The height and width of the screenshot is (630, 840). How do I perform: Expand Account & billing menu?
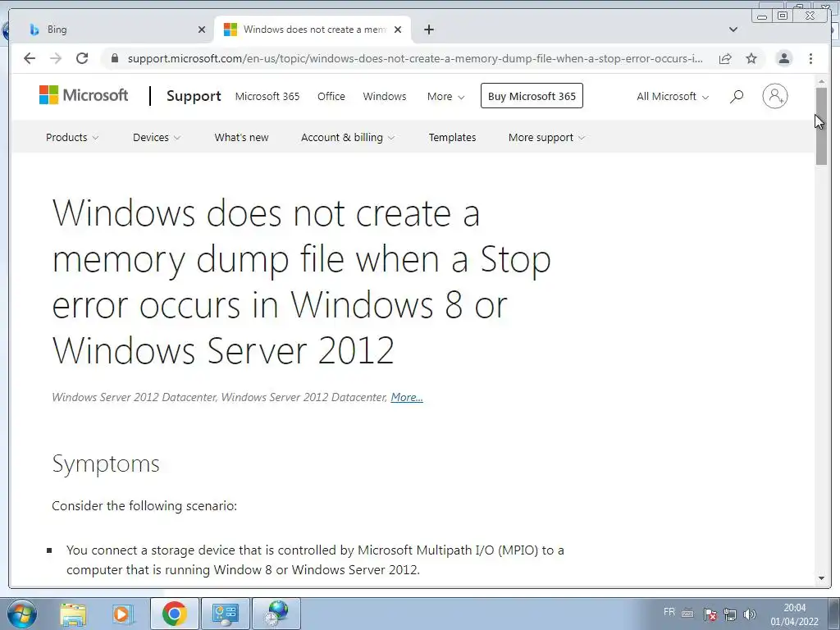point(348,137)
